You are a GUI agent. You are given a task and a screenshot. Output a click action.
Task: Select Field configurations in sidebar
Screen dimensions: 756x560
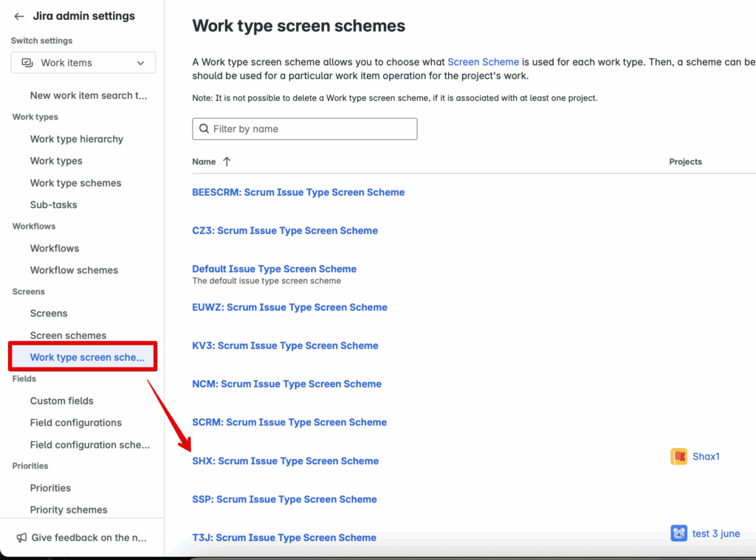tap(75, 423)
